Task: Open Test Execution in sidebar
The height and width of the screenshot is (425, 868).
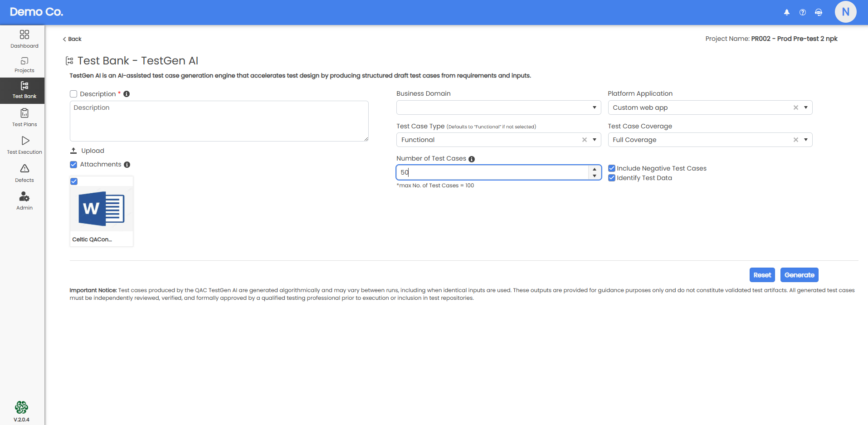Action: click(24, 145)
